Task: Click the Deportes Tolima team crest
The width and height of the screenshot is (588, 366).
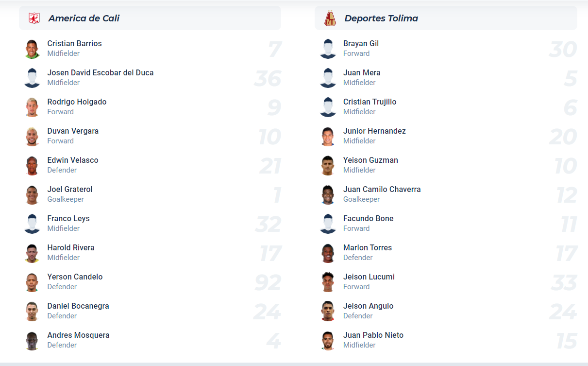Action: tap(330, 18)
